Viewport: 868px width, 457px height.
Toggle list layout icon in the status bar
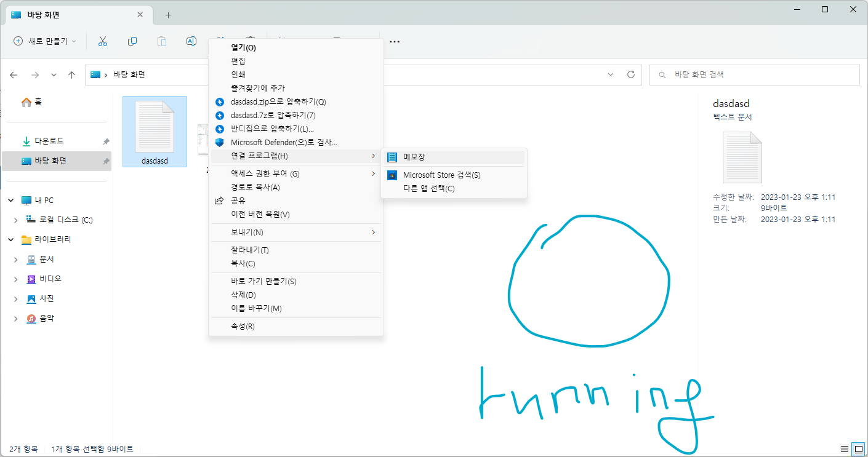click(x=846, y=449)
